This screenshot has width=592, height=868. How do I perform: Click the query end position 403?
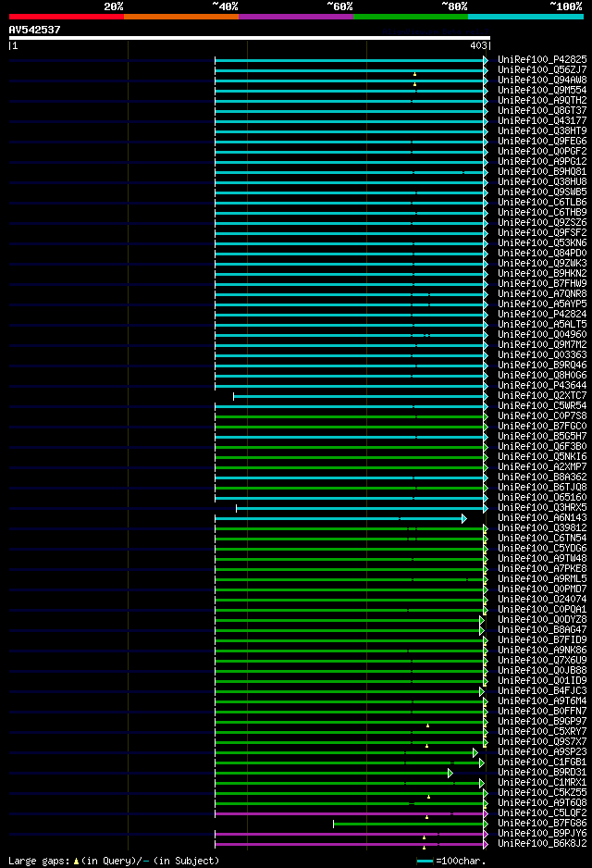[x=478, y=46]
